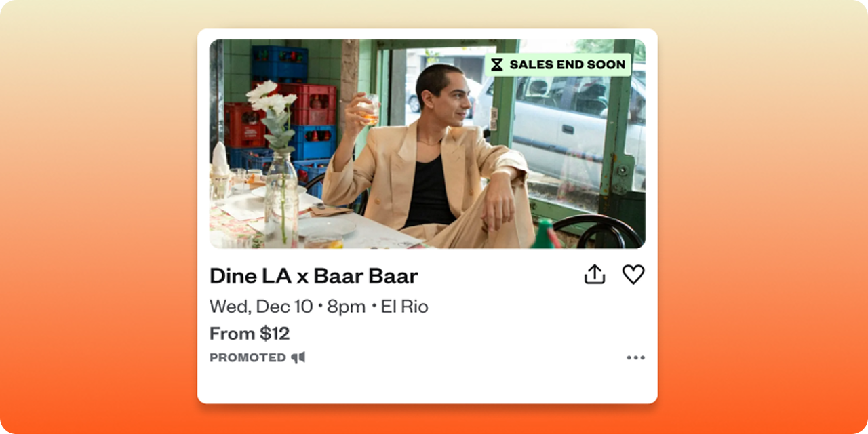Click the hourglass icon in the badge

(x=497, y=65)
